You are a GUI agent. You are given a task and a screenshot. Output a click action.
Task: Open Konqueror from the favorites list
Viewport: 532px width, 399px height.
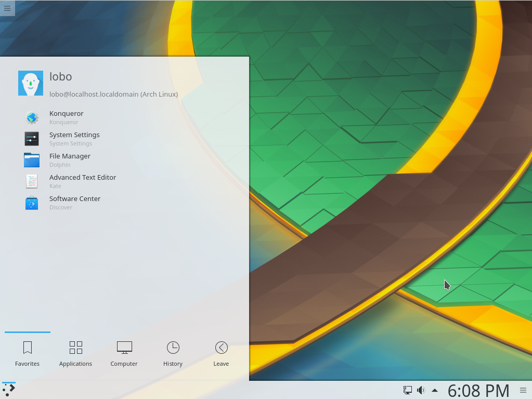(x=66, y=117)
